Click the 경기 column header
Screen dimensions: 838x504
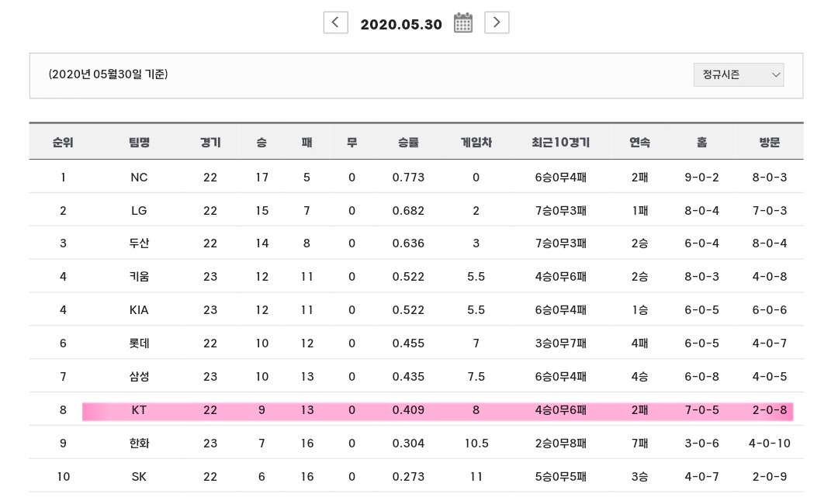210,143
